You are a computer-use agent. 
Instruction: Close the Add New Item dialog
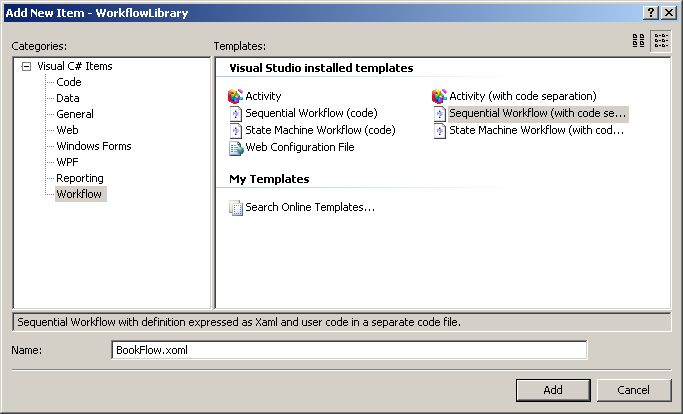coord(669,13)
